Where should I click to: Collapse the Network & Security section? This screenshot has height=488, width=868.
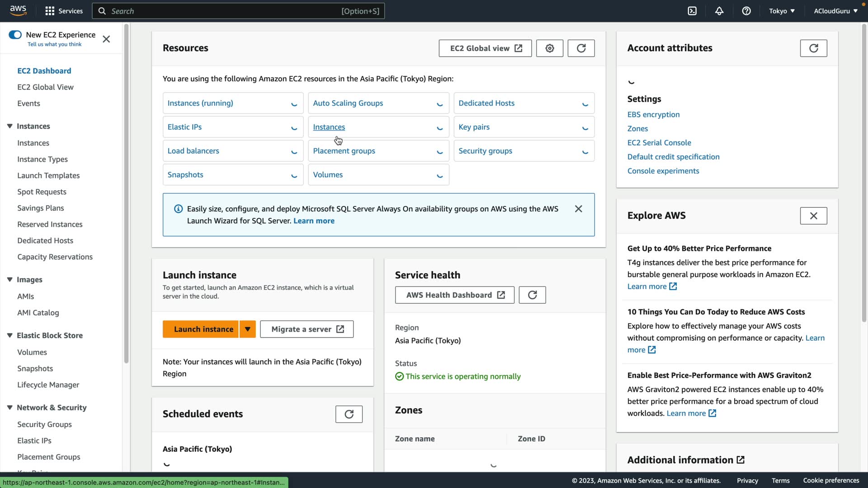9,408
